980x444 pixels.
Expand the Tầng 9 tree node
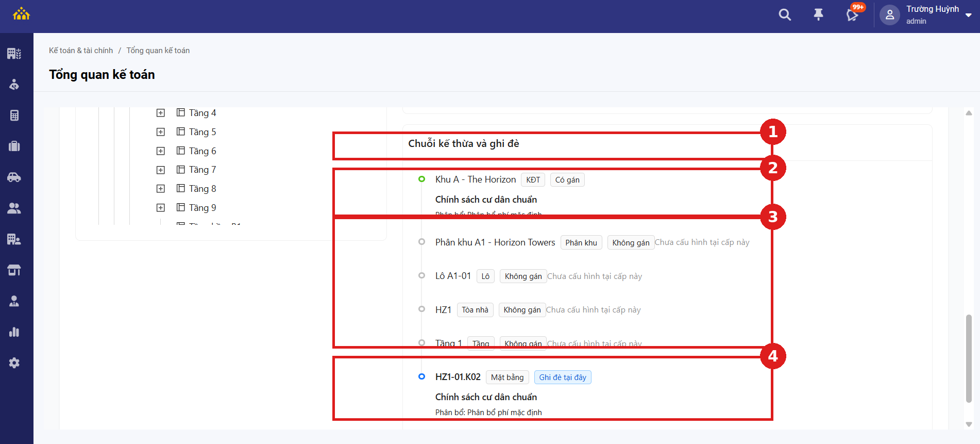point(161,208)
